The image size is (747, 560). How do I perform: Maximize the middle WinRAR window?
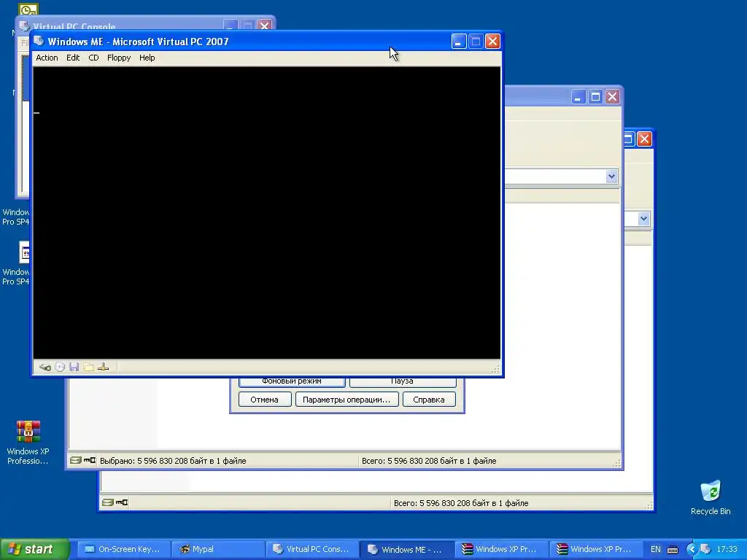(595, 97)
